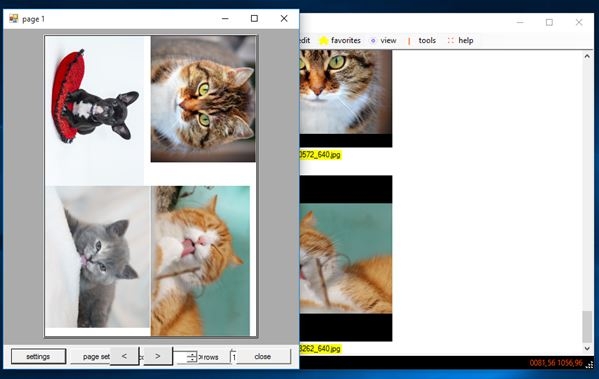Click the view menu dot icon
The width and height of the screenshot is (599, 379).
(x=373, y=40)
